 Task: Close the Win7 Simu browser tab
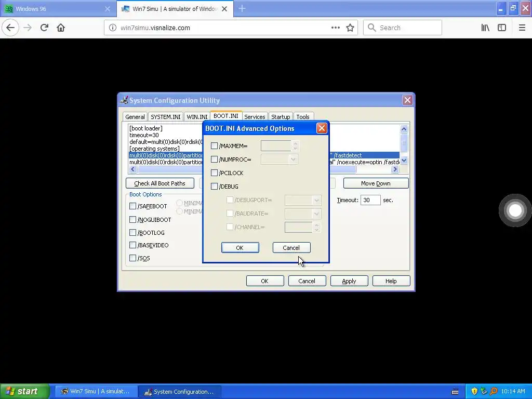tap(224, 9)
